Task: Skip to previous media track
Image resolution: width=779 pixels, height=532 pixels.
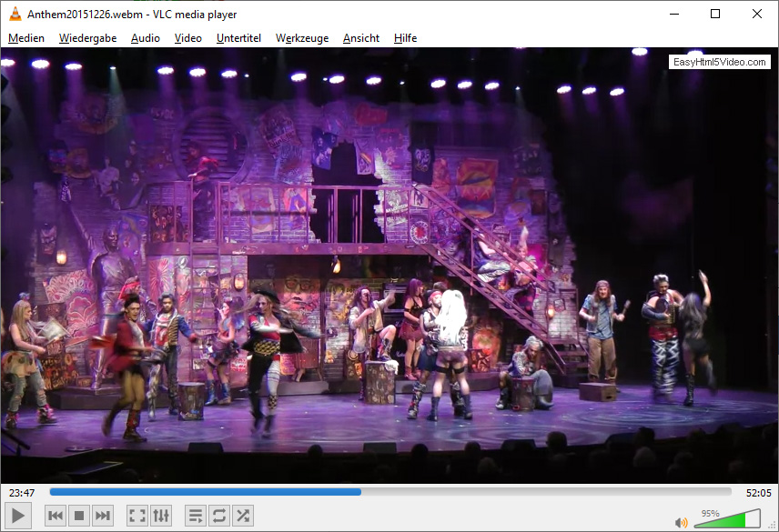Action: coord(56,517)
